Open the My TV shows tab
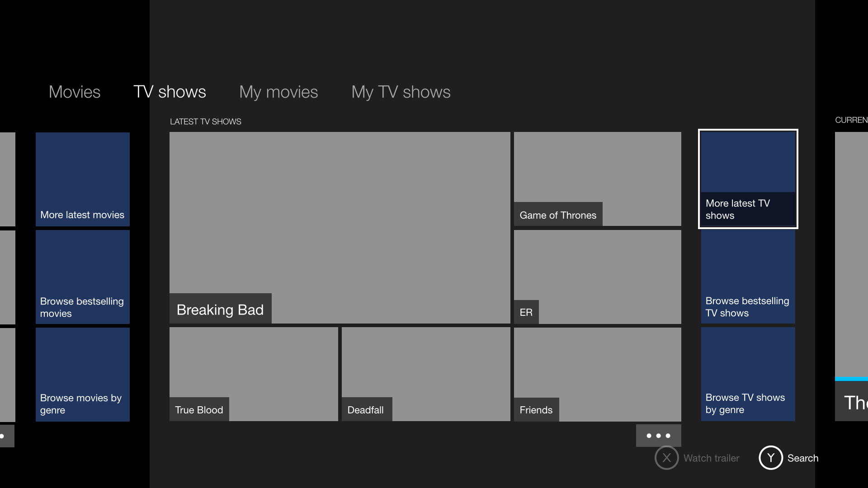868x488 pixels. pyautogui.click(x=401, y=92)
